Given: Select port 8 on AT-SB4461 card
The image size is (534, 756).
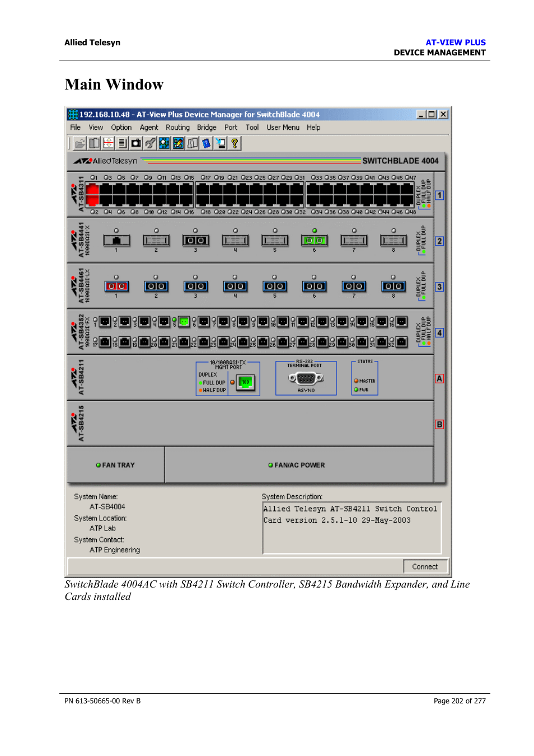Looking at the screenshot, I should coord(394,286).
